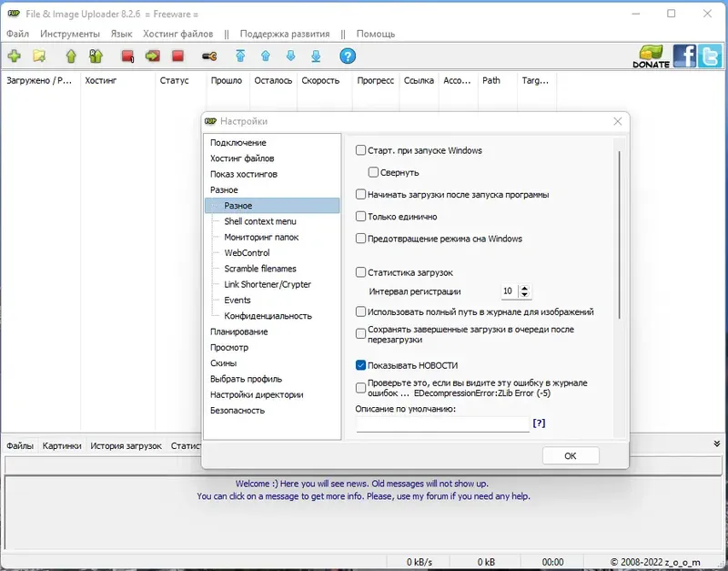Close the Настройки dialog with X
Screen dimensions: 728x571
(617, 121)
